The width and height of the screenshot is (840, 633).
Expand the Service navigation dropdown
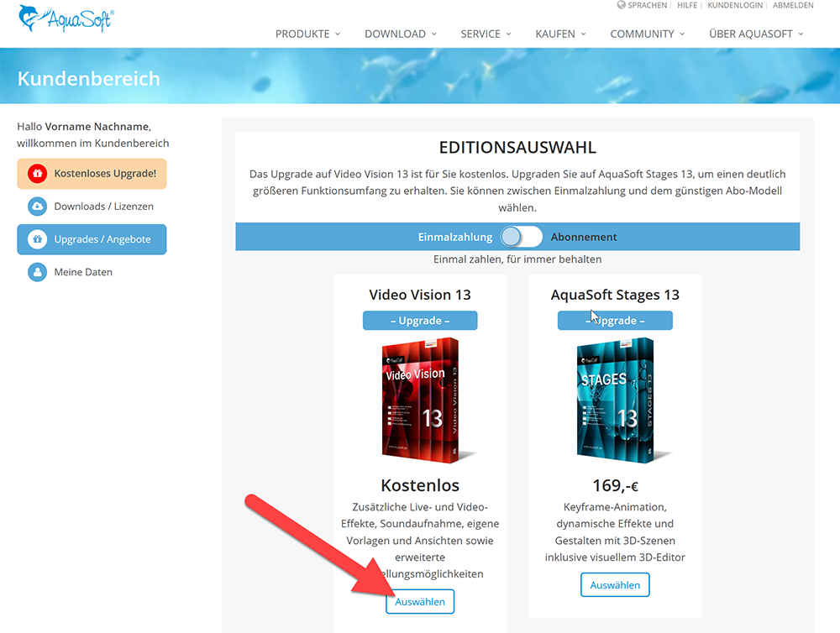[486, 34]
